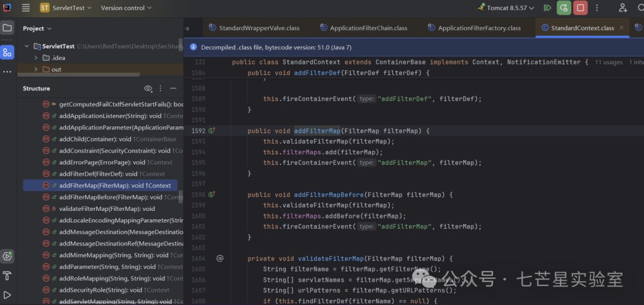Open the Project tool window icon
Screen dimensions: 644x305
click(x=7, y=28)
